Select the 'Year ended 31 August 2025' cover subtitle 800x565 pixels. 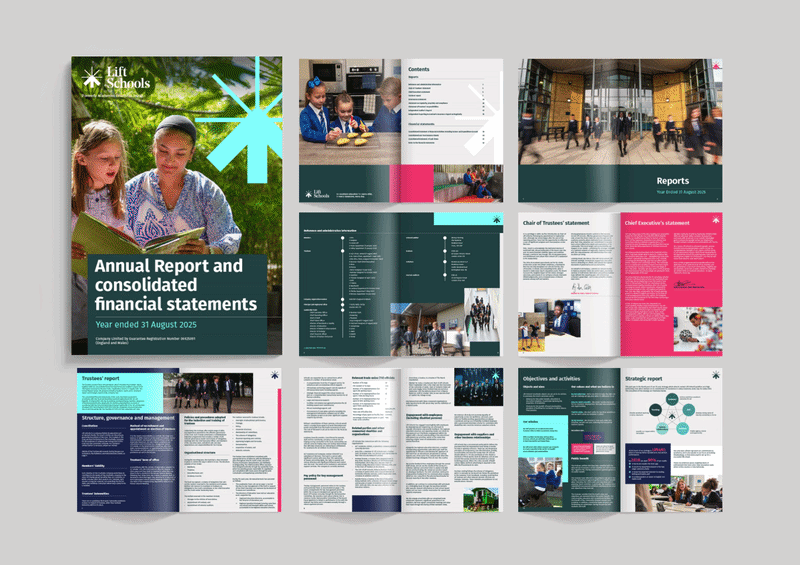tap(146, 325)
